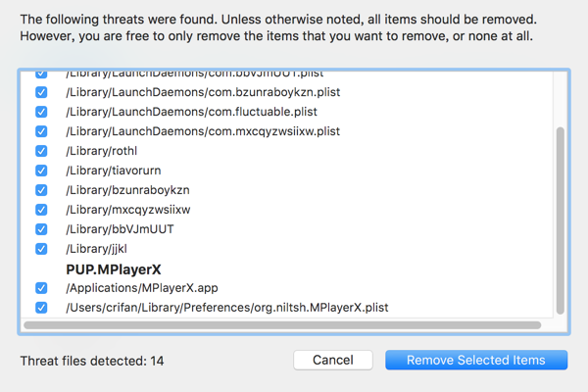This screenshot has width=588, height=392.
Task: Click the vertical scrollbar thumb
Action: coord(561,220)
